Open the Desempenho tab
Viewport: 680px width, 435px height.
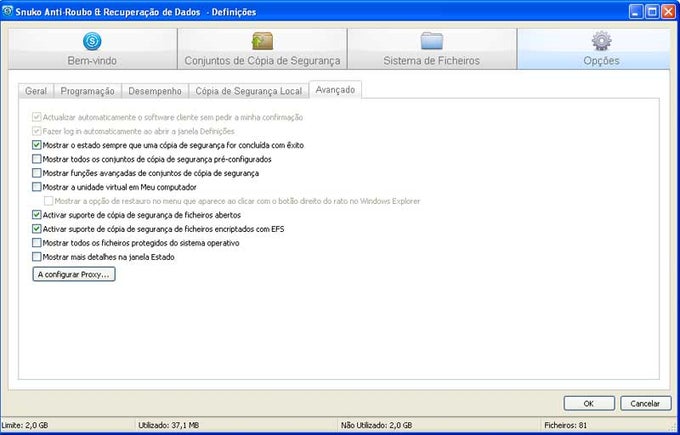pyautogui.click(x=155, y=91)
